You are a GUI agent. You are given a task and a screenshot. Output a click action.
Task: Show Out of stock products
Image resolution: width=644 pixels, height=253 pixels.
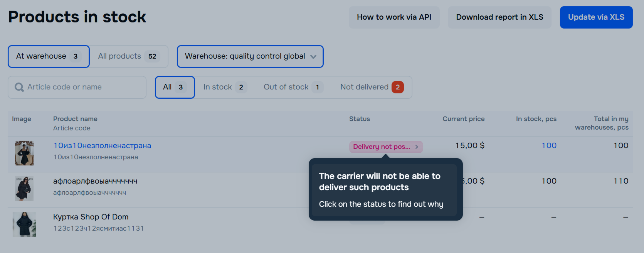pyautogui.click(x=293, y=87)
